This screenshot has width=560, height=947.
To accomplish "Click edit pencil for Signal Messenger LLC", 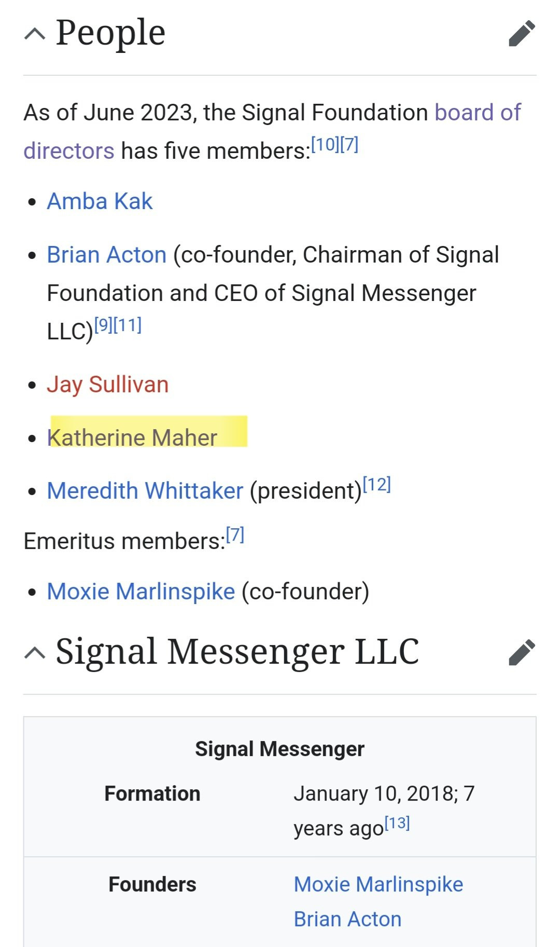I will click(x=522, y=652).
